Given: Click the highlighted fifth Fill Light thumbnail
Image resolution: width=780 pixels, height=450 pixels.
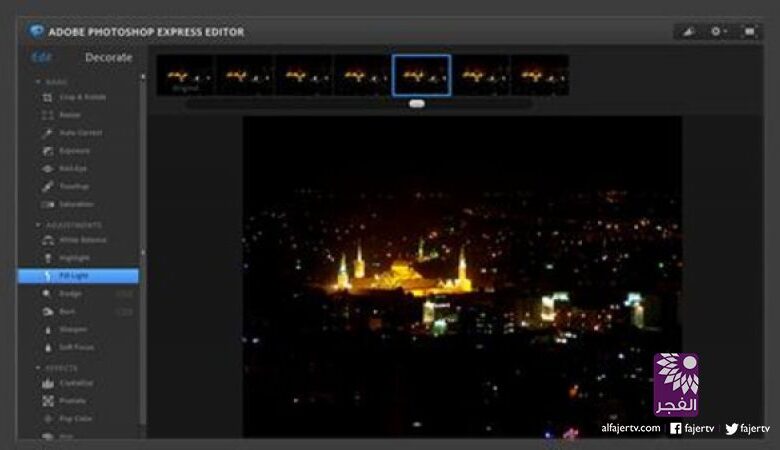Looking at the screenshot, I should coord(421,75).
